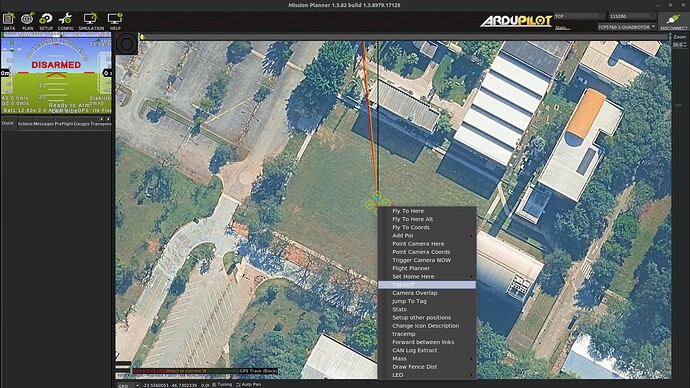Expand the Add Poi submenu
Screen dimensions: 690x388
click(427, 235)
